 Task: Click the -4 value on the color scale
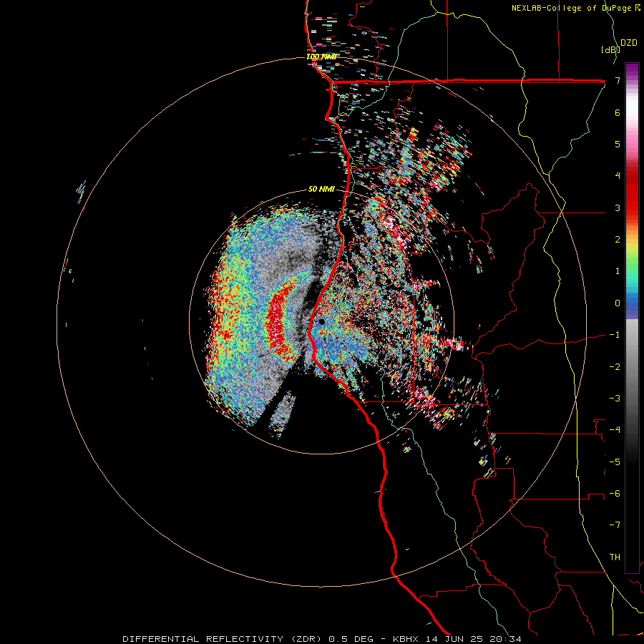click(615, 430)
